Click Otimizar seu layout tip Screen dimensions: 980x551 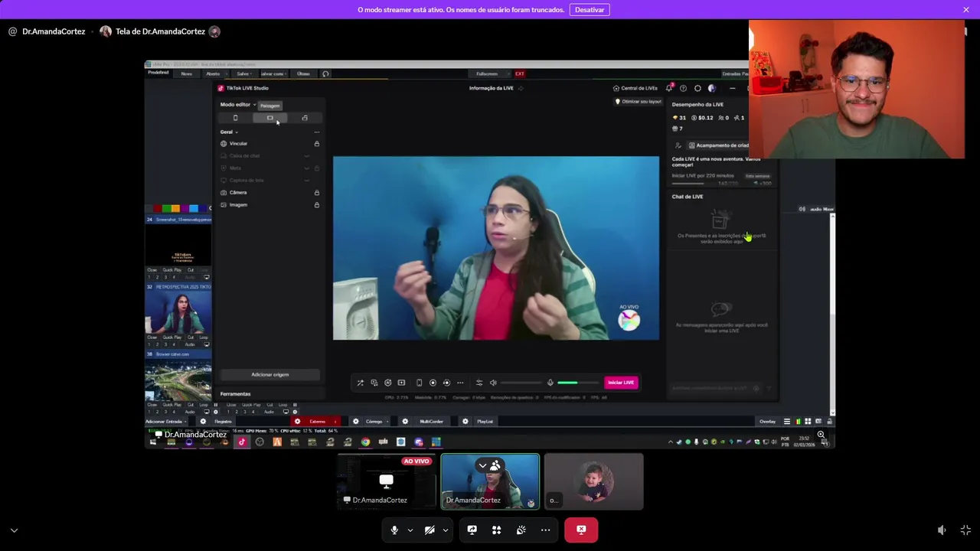pyautogui.click(x=639, y=102)
